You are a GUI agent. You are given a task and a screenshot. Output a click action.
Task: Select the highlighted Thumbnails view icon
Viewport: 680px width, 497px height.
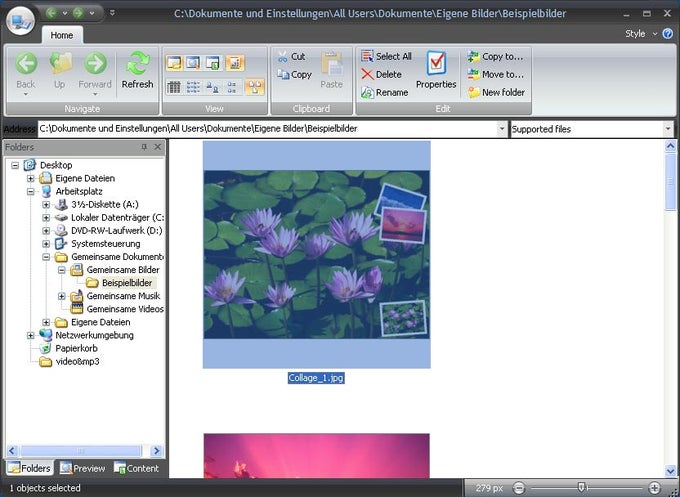pos(255,87)
